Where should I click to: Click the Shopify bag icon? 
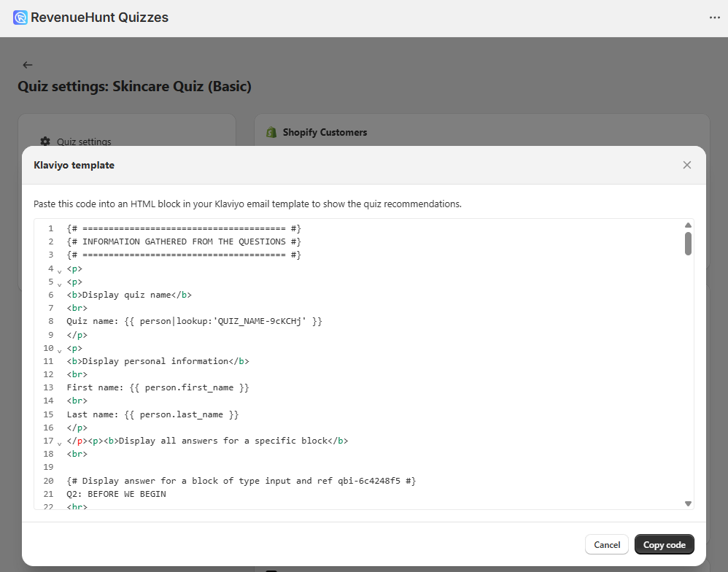click(271, 132)
